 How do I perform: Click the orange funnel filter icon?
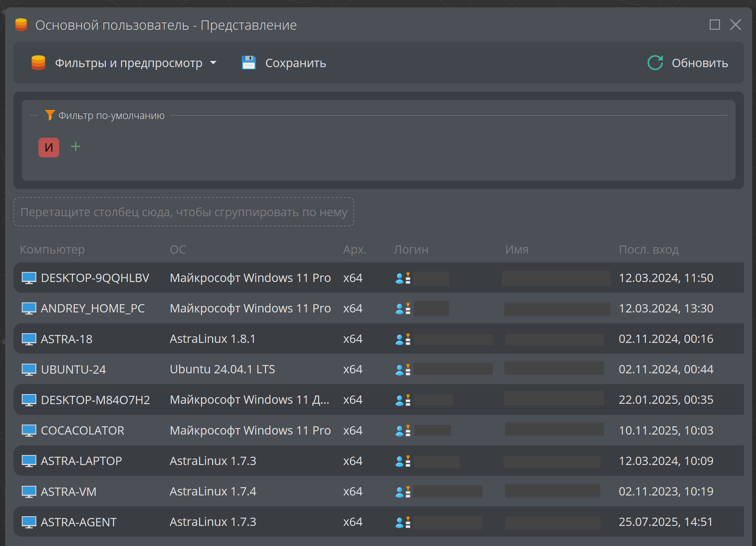click(x=50, y=115)
